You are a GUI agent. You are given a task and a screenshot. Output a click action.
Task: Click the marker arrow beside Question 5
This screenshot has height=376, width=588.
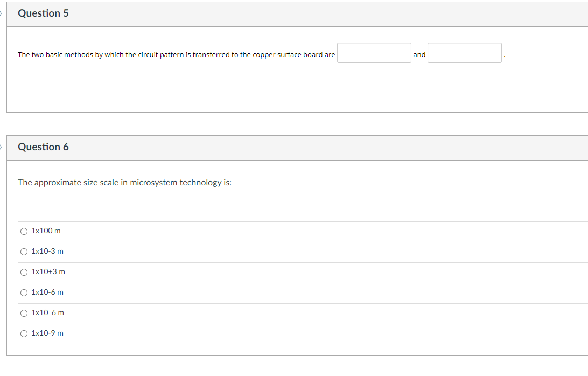(x=1, y=13)
